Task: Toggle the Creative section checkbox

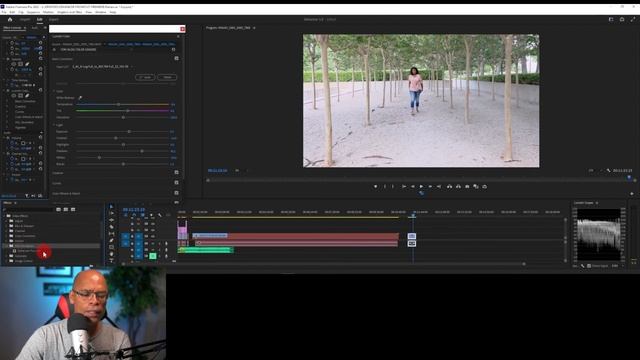Action: tap(176, 173)
